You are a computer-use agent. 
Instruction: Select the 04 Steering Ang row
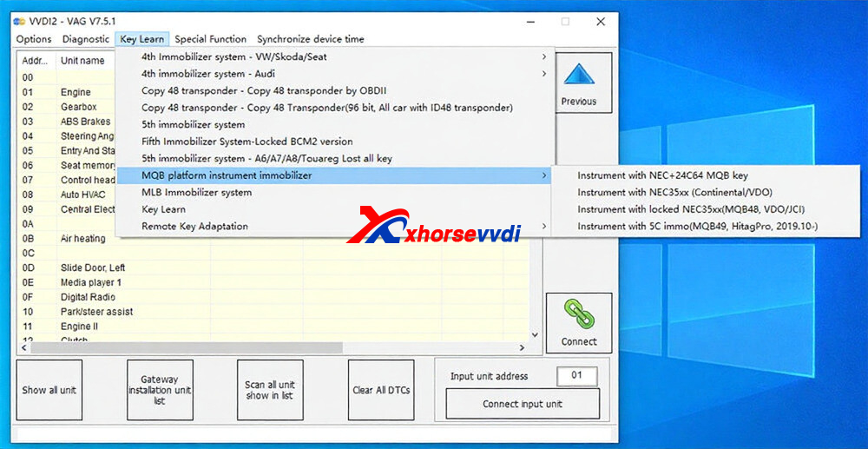click(x=67, y=135)
